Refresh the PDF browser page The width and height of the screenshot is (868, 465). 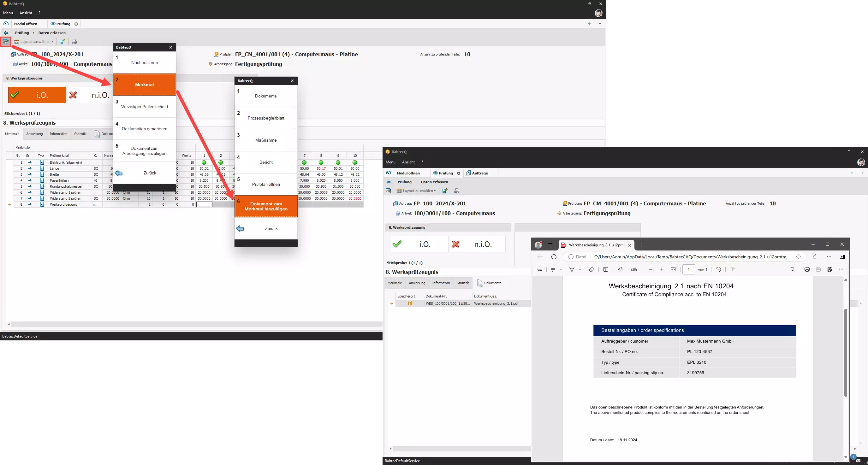tap(554, 257)
